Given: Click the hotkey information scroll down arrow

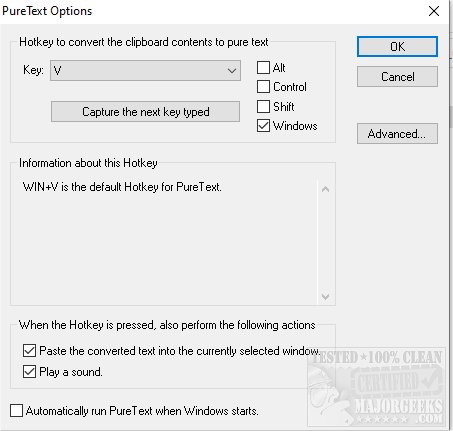Looking at the screenshot, I should pyautogui.click(x=326, y=296).
